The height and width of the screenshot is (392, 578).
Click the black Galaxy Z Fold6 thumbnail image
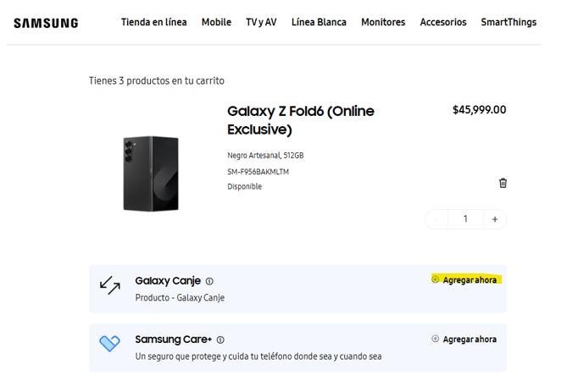pyautogui.click(x=151, y=174)
